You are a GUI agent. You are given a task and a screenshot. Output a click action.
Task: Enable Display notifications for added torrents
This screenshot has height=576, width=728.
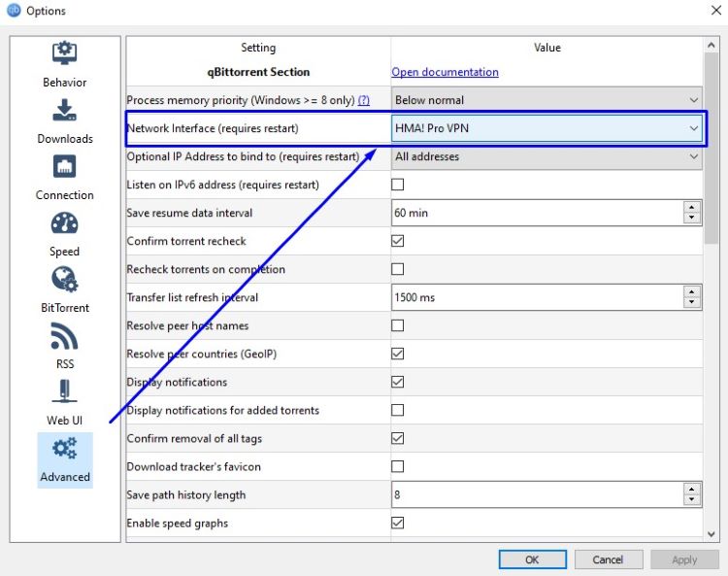click(397, 410)
